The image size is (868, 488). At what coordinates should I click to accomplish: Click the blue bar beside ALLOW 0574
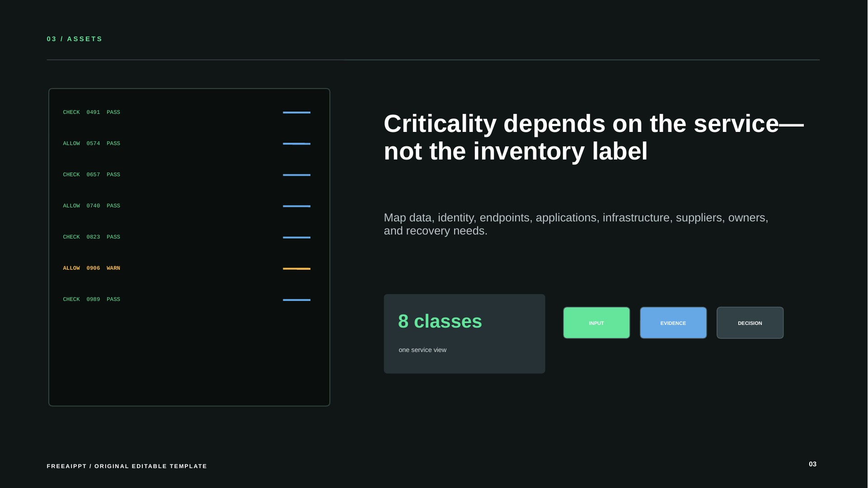point(297,144)
